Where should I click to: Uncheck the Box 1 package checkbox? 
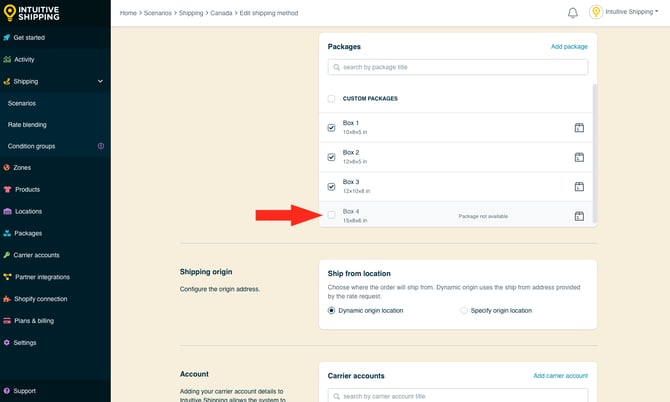[x=331, y=128]
